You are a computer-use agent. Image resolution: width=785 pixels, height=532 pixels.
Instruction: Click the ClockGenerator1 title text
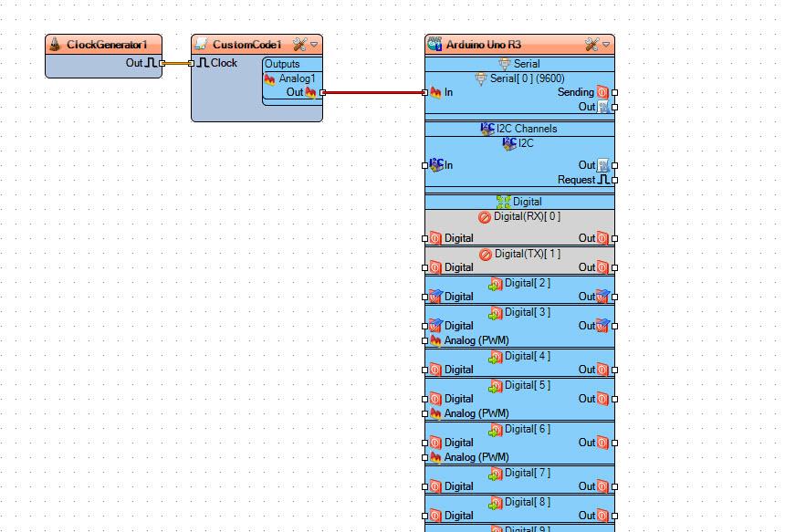coord(107,45)
